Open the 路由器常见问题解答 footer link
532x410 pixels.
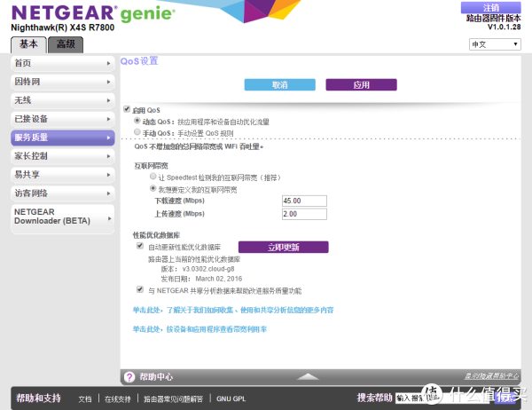tap(174, 399)
